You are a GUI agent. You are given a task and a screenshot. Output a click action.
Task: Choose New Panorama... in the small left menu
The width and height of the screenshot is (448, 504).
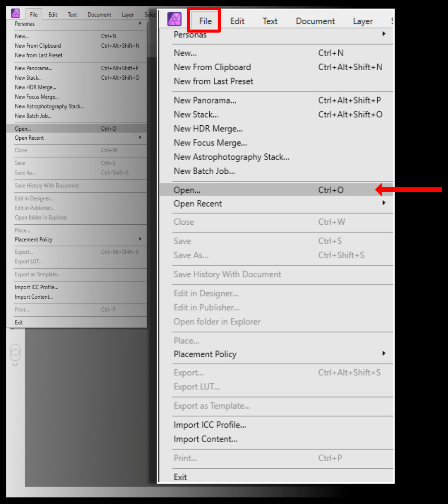click(77, 68)
